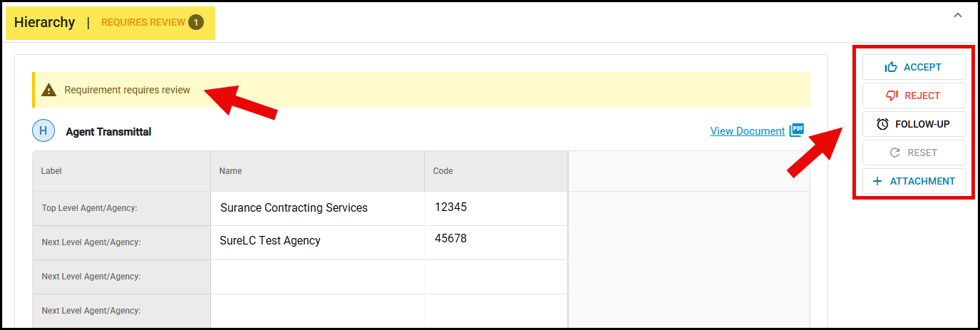Viewport: 980px width, 330px height.
Task: Edit the code field showing 12345
Action: 496,208
